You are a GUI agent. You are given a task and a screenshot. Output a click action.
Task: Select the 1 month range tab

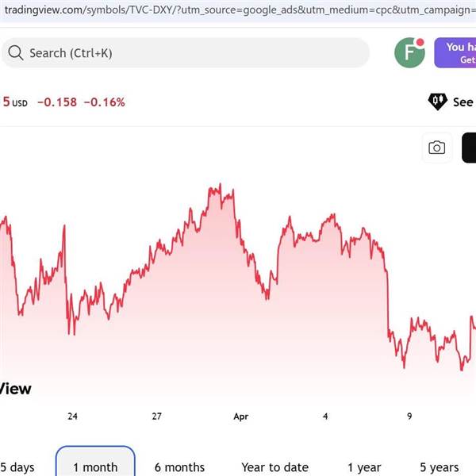pyautogui.click(x=95, y=467)
